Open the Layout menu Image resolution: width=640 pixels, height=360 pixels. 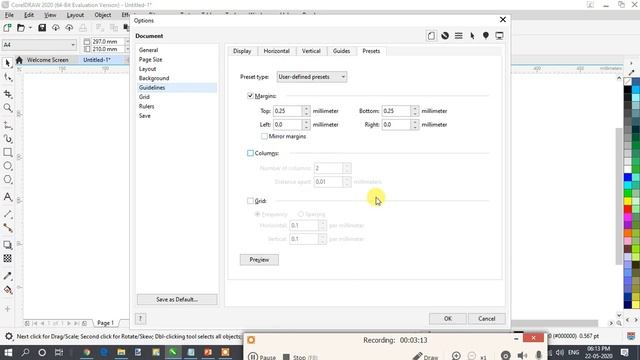tap(75, 15)
